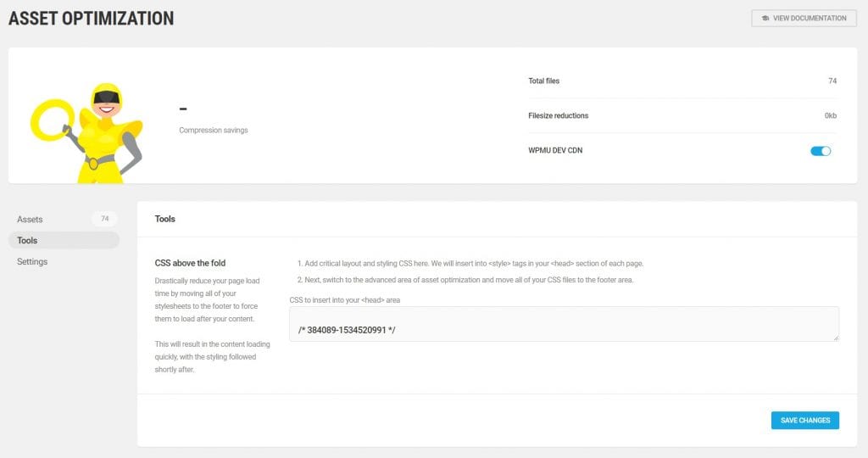868x458 pixels.
Task: Click the graduation cap icon in View Documentation
Action: tap(765, 19)
